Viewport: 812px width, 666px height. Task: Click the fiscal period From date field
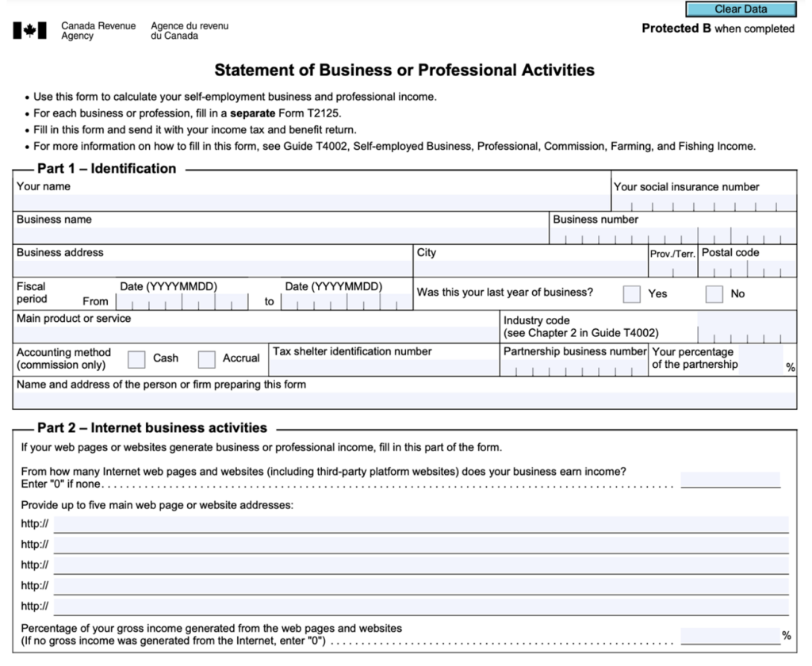[x=182, y=302]
